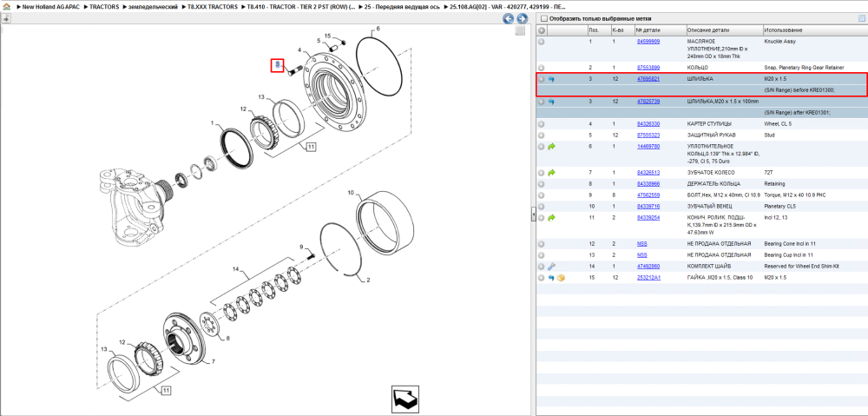This screenshot has width=868, height=416.
Task: Collapse the parts panel splitter handle
Action: click(x=533, y=214)
